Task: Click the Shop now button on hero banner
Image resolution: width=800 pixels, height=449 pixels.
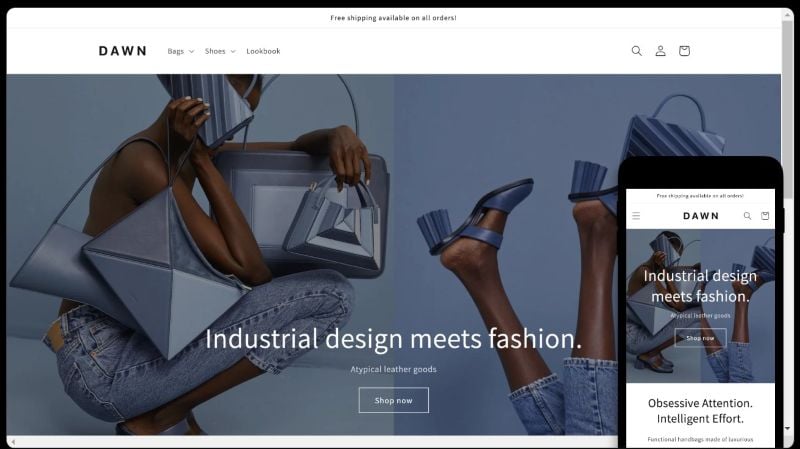Action: click(x=393, y=400)
